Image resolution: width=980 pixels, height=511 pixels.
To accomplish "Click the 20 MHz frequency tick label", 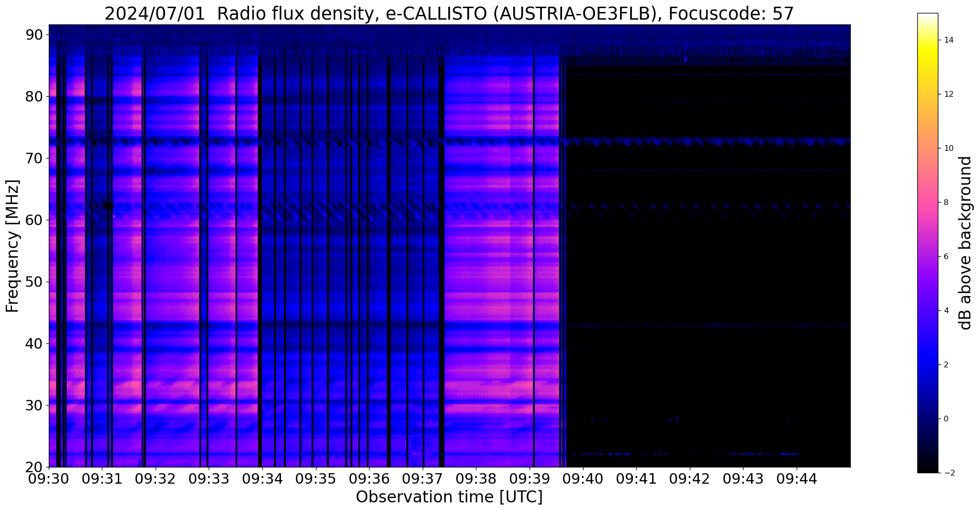I will 35,467.
